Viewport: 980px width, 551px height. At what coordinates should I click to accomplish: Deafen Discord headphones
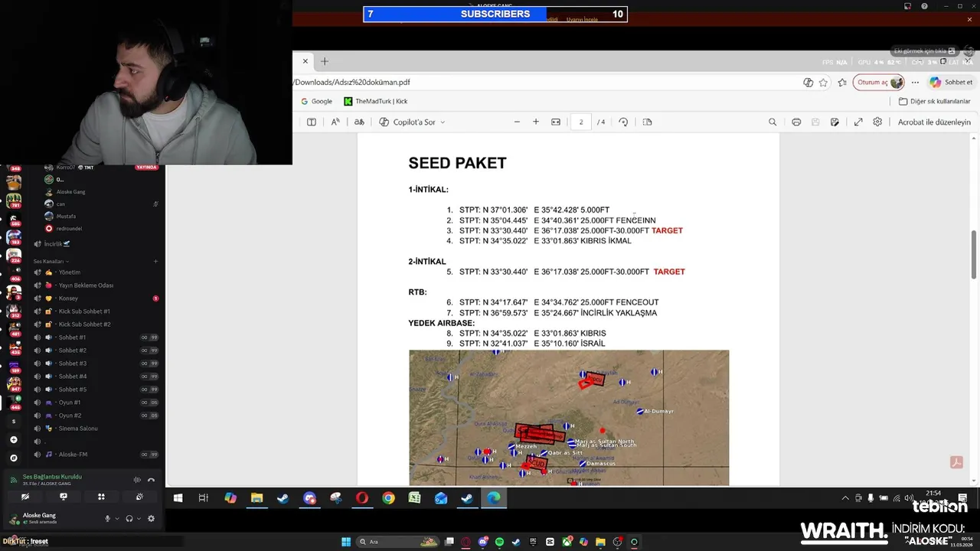[129, 519]
